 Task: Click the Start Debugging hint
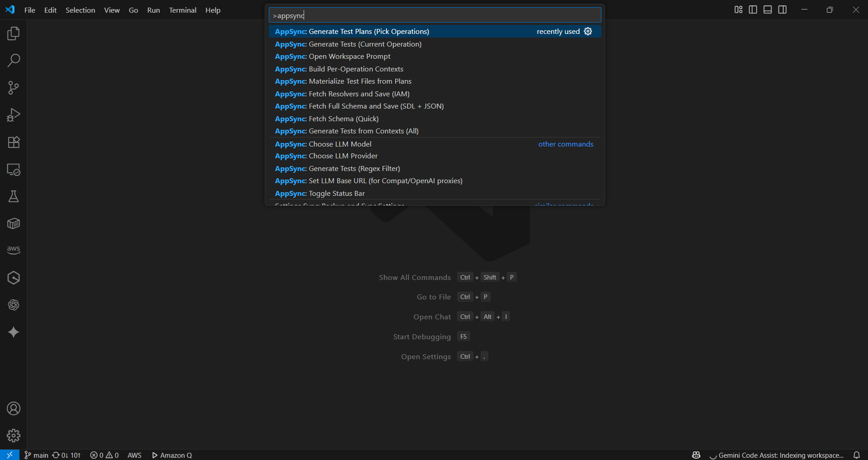point(422,337)
